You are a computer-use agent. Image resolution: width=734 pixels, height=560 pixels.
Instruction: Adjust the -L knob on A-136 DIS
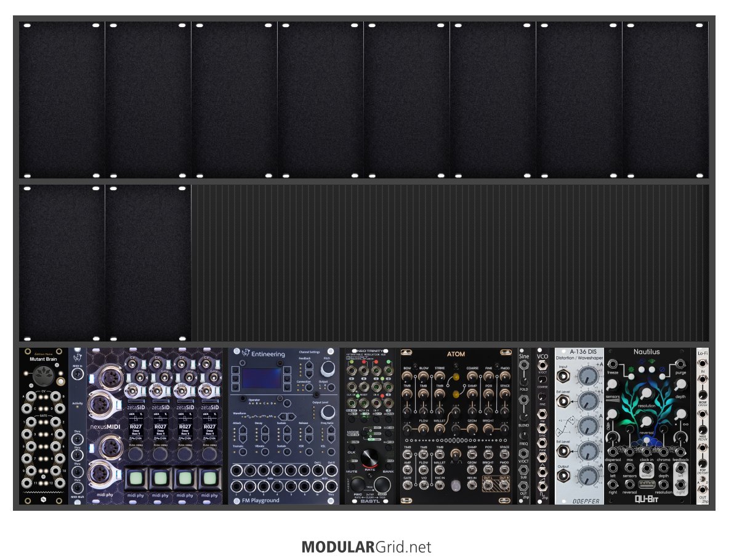pos(589,451)
